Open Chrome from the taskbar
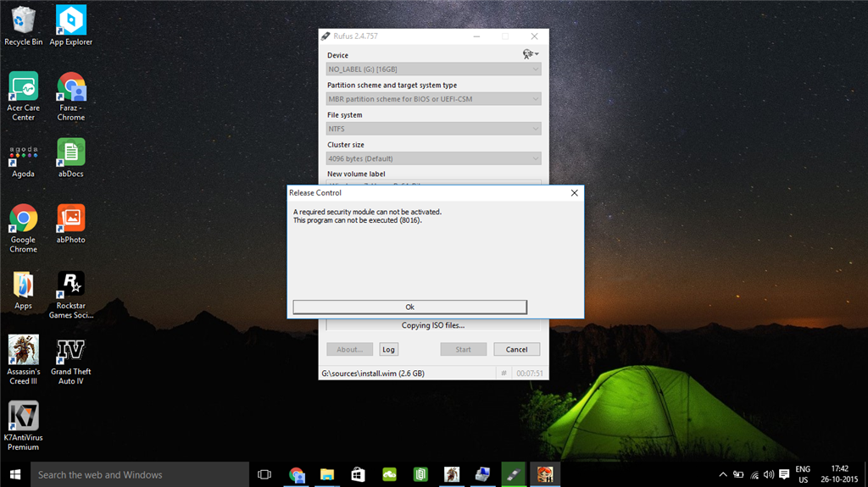 [296, 475]
